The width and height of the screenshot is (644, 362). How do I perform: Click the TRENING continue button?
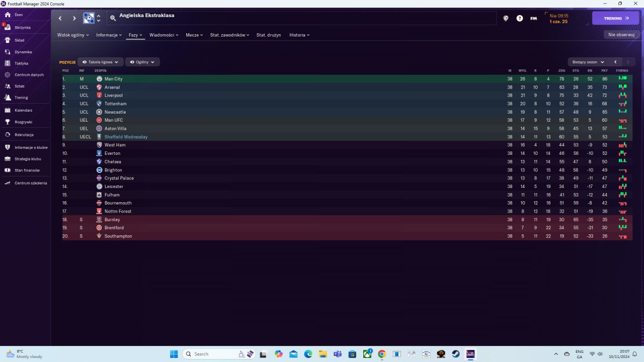pyautogui.click(x=616, y=18)
